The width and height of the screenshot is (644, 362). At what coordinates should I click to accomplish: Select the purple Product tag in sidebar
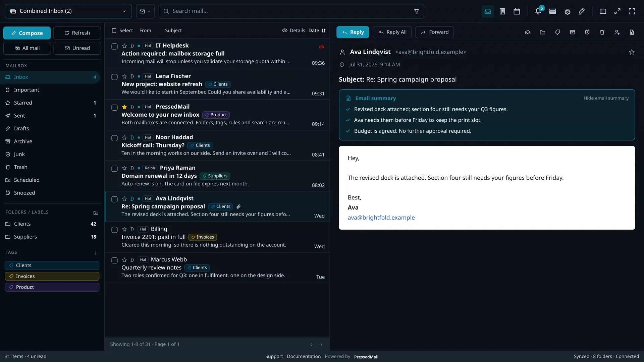(x=52, y=287)
